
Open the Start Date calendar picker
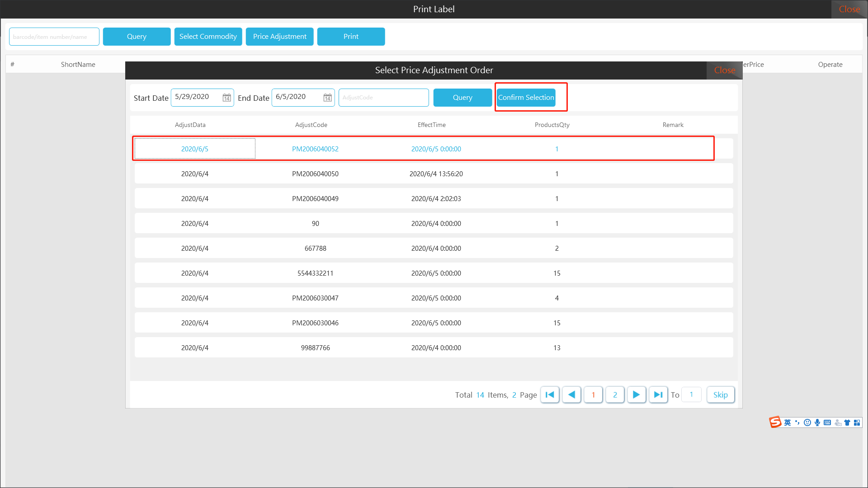click(x=226, y=98)
